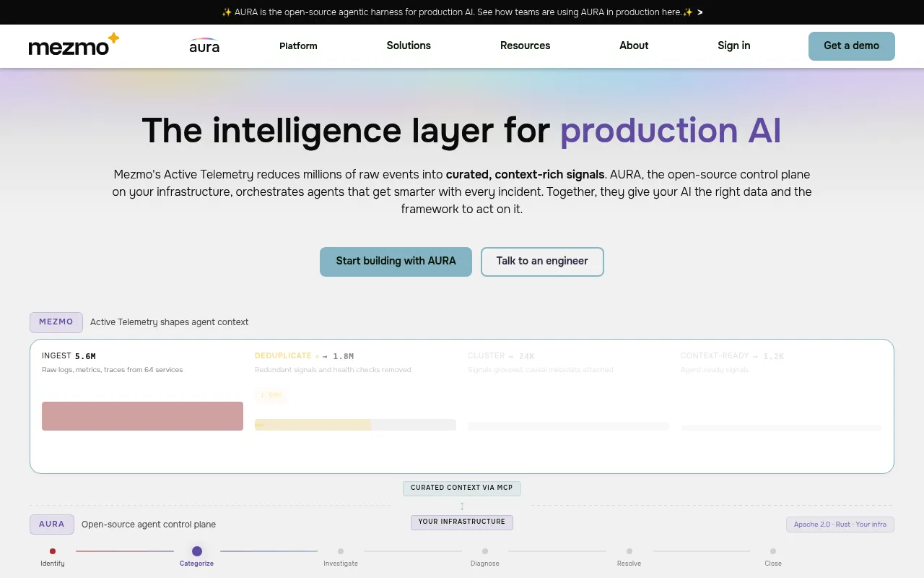The height and width of the screenshot is (578, 924).
Task: Select the Resolve step marker
Action: (629, 551)
